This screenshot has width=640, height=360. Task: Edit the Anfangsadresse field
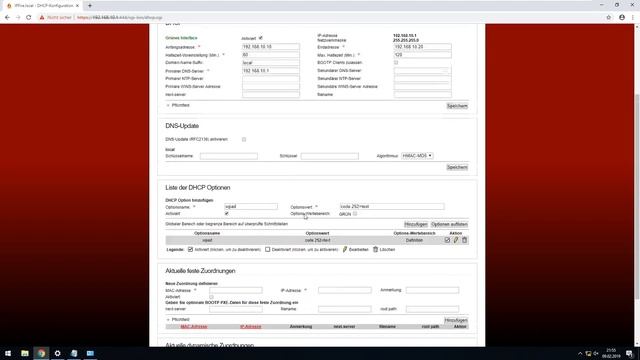click(x=271, y=47)
